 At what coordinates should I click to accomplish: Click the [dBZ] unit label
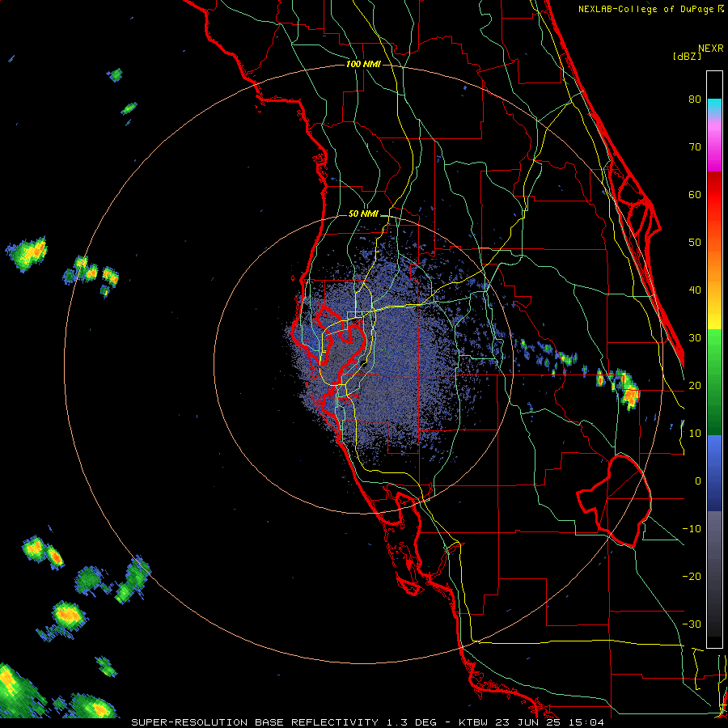(x=687, y=56)
